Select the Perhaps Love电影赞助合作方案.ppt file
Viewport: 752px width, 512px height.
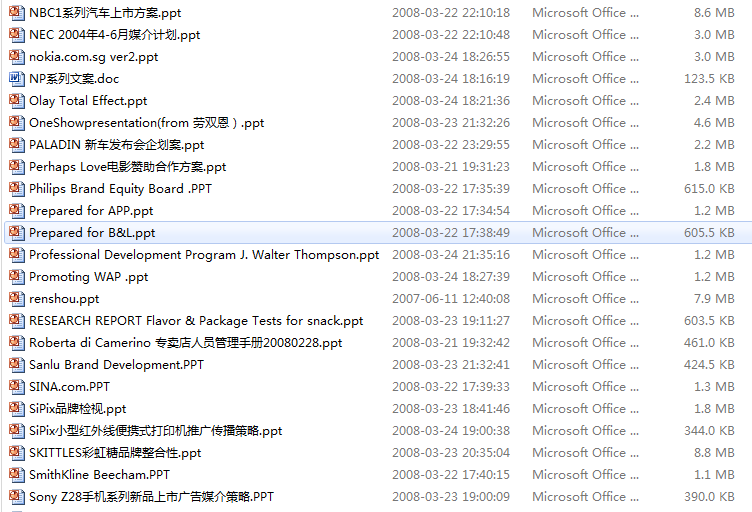pyautogui.click(x=128, y=167)
